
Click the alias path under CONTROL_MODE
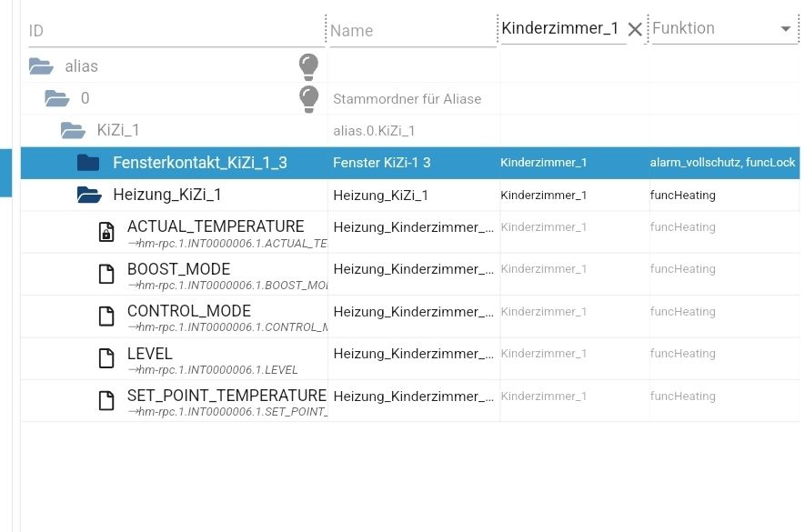(x=227, y=327)
